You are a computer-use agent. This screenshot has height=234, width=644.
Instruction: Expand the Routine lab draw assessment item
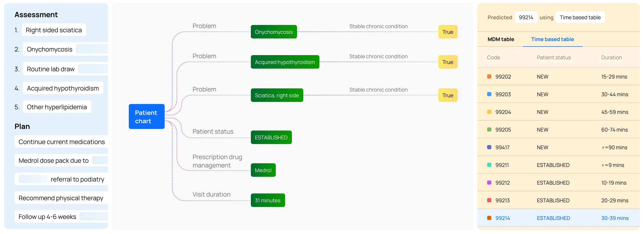pyautogui.click(x=50, y=69)
